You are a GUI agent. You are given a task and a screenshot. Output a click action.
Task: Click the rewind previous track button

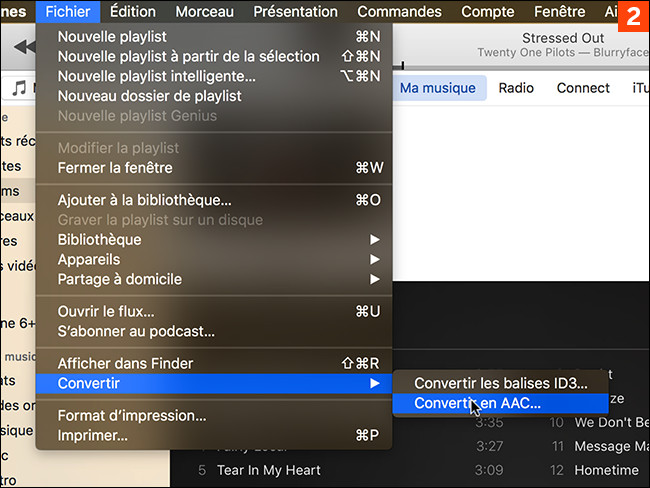[x=21, y=47]
